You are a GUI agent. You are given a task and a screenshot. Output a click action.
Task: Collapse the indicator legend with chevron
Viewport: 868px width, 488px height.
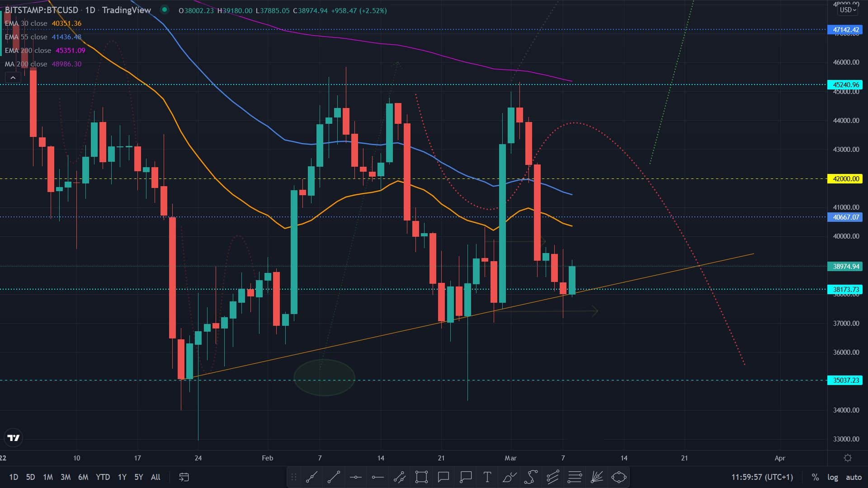point(13,78)
